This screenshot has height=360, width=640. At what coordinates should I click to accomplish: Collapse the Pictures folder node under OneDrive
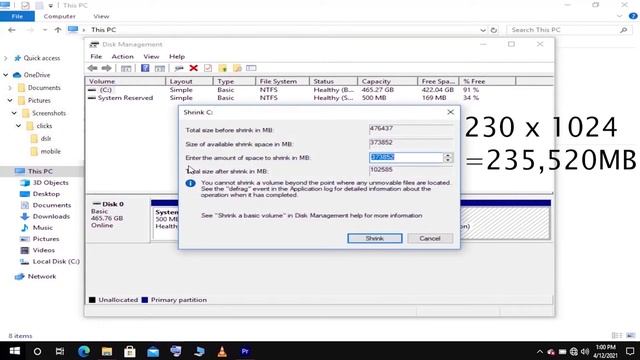tap(10, 100)
